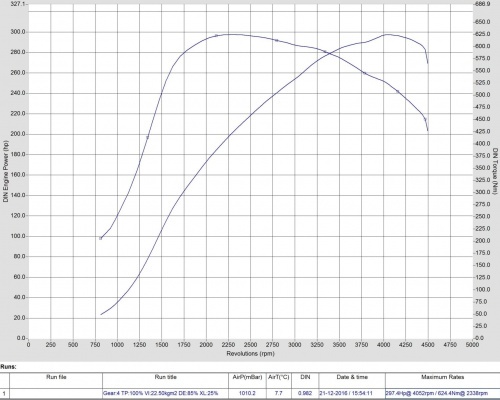Viewport: 500px width, 400px height.
Task: Click the 7.7 air temperature cell
Action: 279,393
